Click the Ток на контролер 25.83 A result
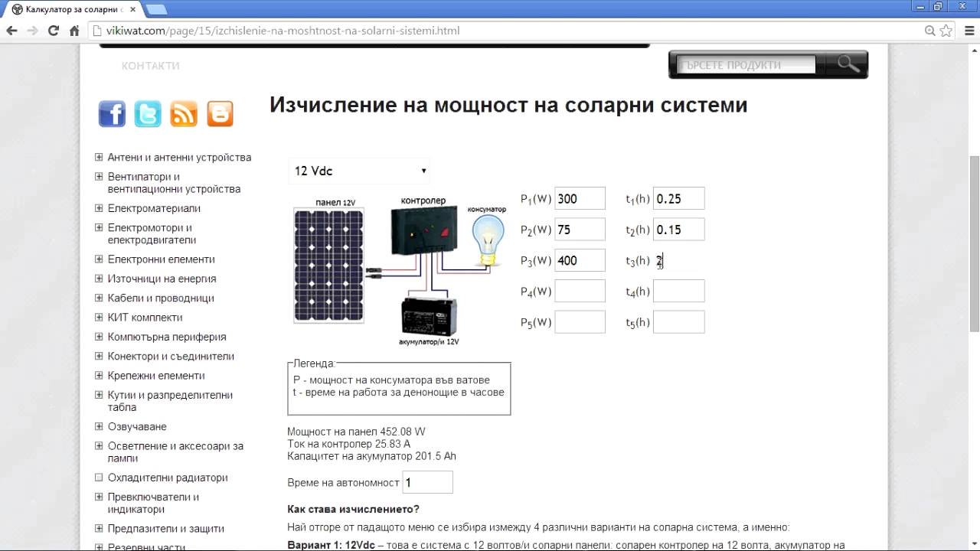The image size is (980, 551). click(x=348, y=444)
